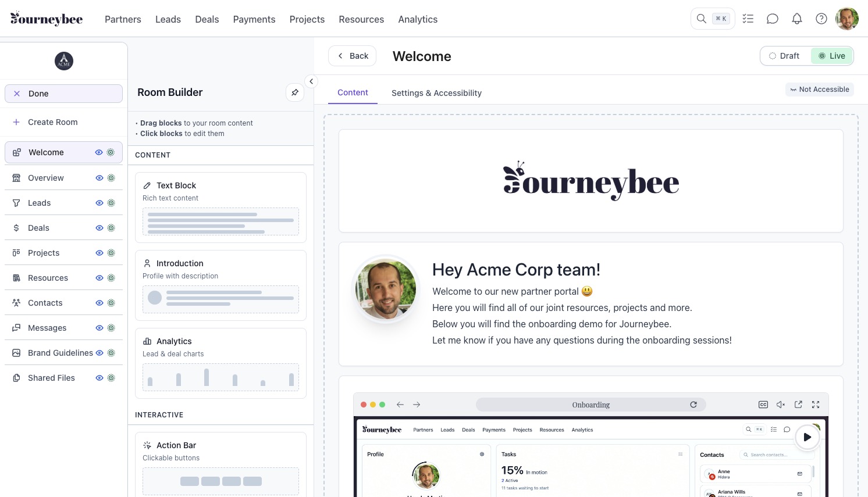This screenshot has height=497, width=868.
Task: Open the Payments menu
Action: coord(254,19)
